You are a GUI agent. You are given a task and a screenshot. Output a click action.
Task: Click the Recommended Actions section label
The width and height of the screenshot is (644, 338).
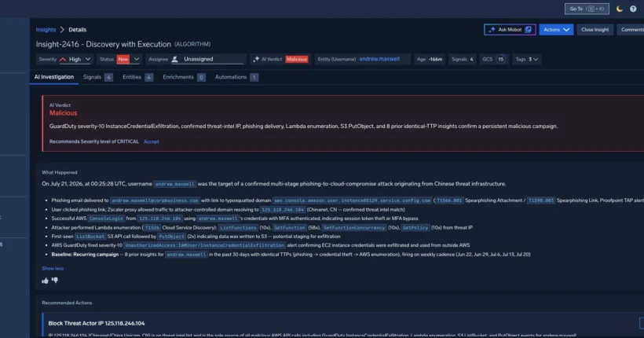[x=67, y=303]
